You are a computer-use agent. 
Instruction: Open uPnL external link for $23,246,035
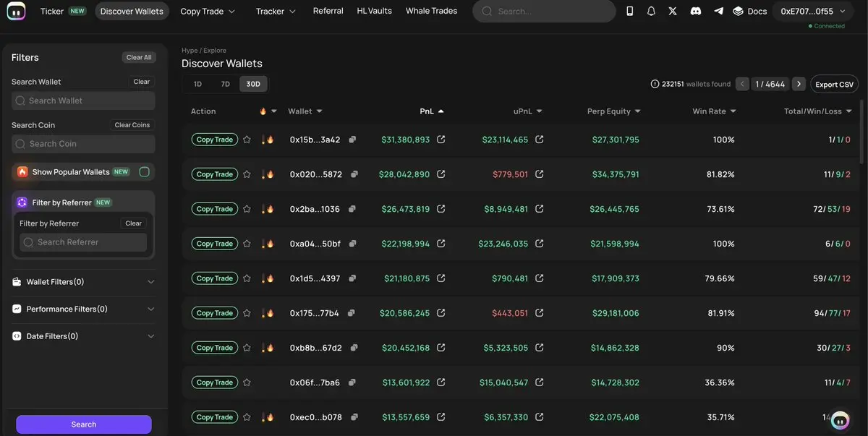point(540,244)
